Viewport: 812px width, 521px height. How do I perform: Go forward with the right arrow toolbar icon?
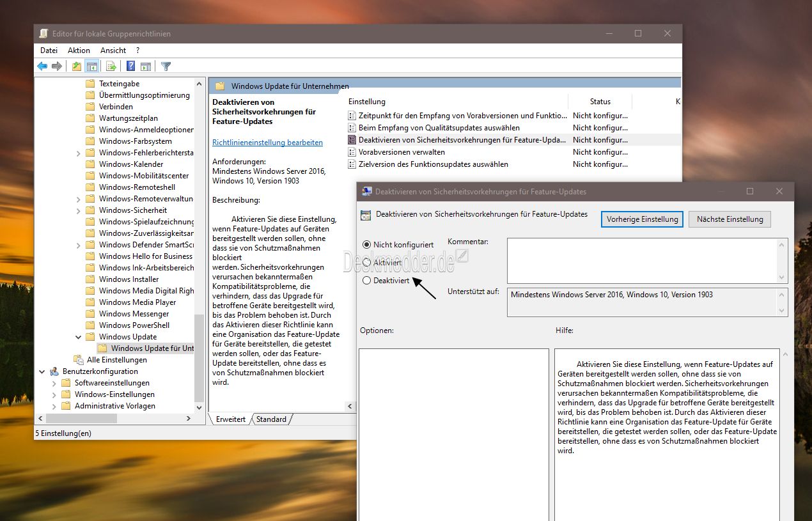57,66
